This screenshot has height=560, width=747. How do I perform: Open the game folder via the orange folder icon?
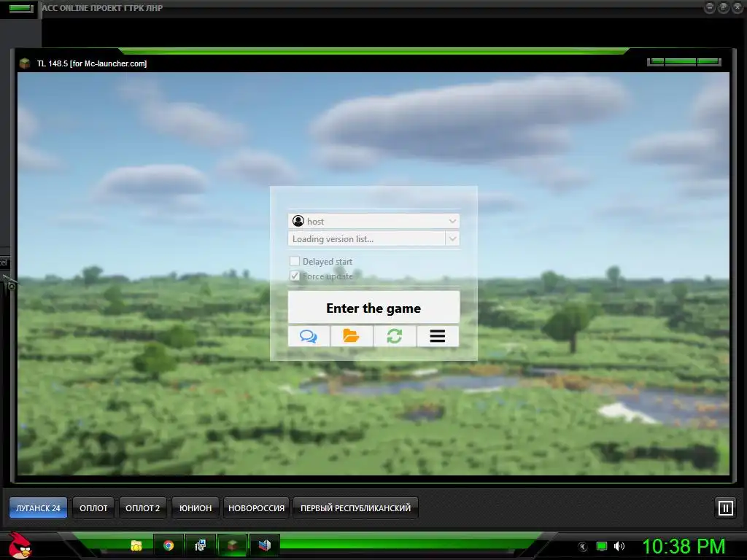pyautogui.click(x=352, y=336)
